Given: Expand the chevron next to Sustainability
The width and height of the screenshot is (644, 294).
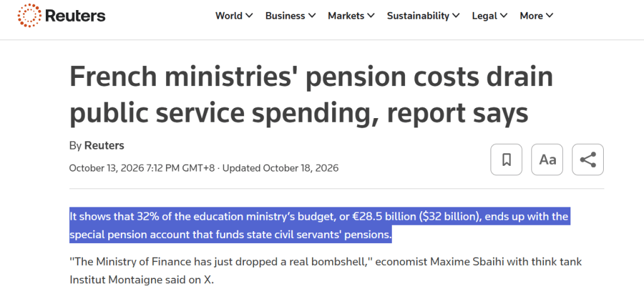Looking at the screenshot, I should pos(456,16).
